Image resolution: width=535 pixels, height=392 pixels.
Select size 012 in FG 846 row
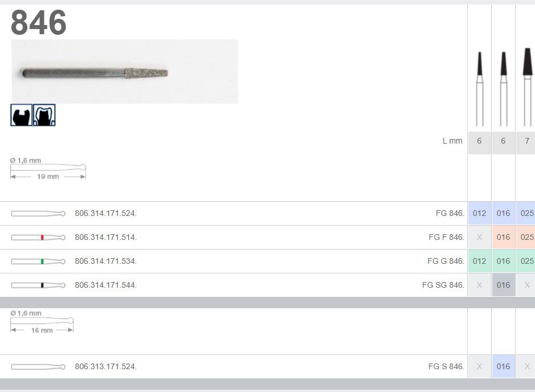tap(479, 213)
